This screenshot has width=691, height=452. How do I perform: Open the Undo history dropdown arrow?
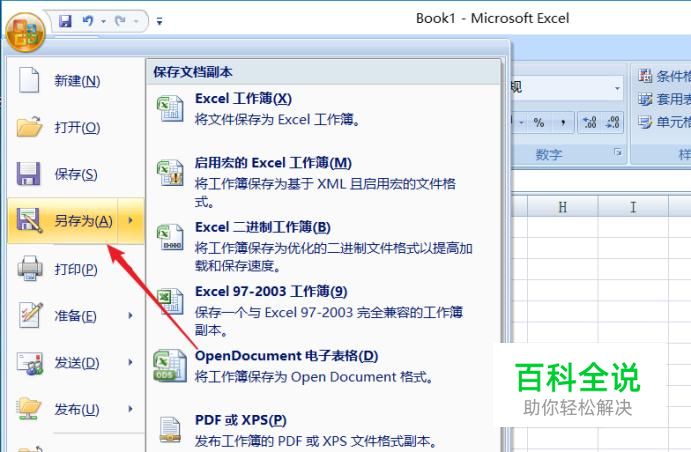coord(103,21)
